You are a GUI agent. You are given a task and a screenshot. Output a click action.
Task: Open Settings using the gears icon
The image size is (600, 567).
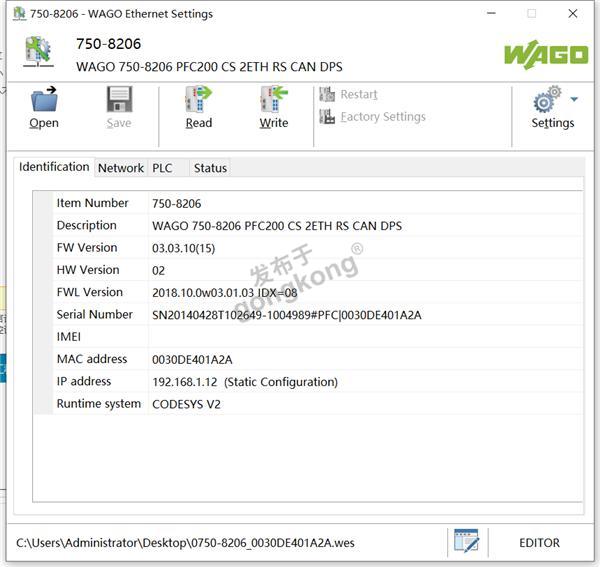547,99
